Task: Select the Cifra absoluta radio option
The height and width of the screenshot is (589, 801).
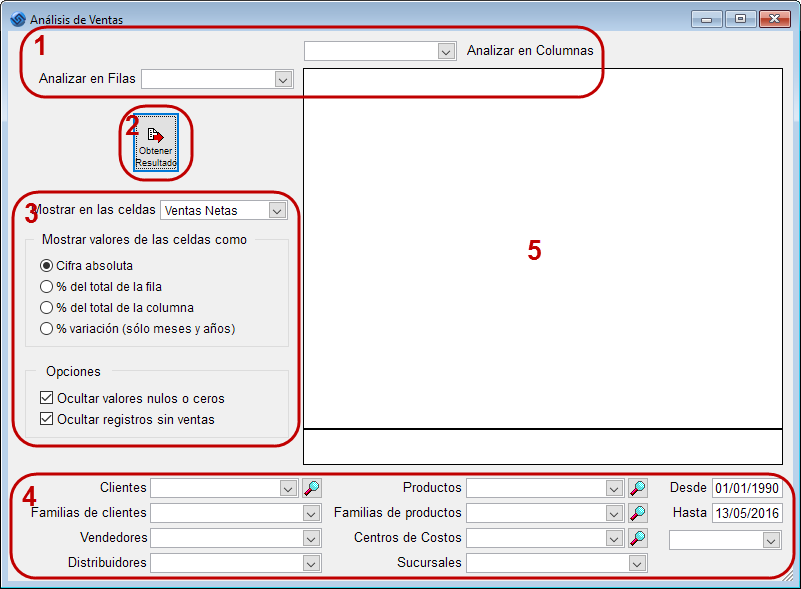Action: [x=46, y=266]
